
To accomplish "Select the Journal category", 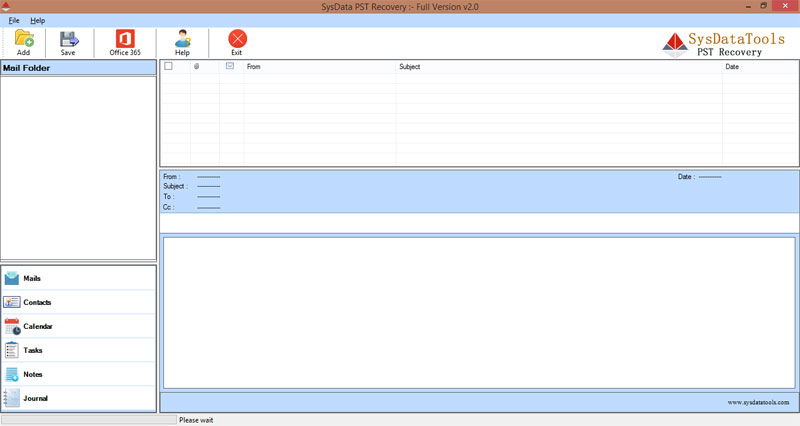I will [x=79, y=398].
